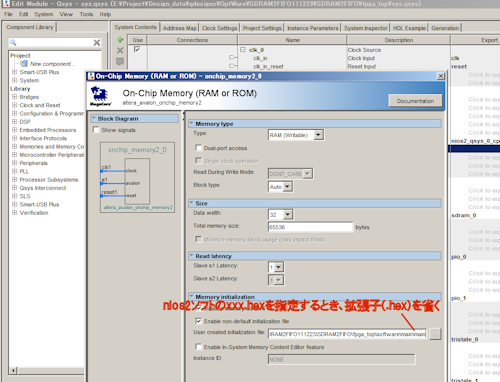Switch to the Address Map tab
The width and height of the screenshot is (500, 382).
click(180, 28)
